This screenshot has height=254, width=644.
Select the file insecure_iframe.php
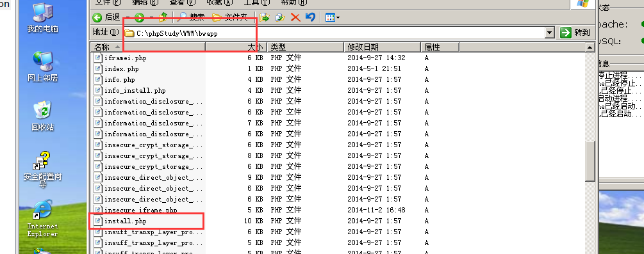pos(140,210)
